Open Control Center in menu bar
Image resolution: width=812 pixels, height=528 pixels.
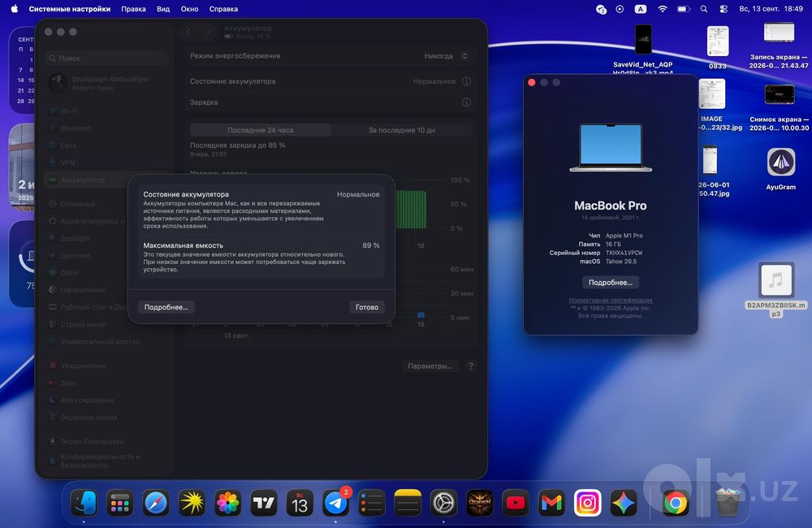click(x=724, y=9)
